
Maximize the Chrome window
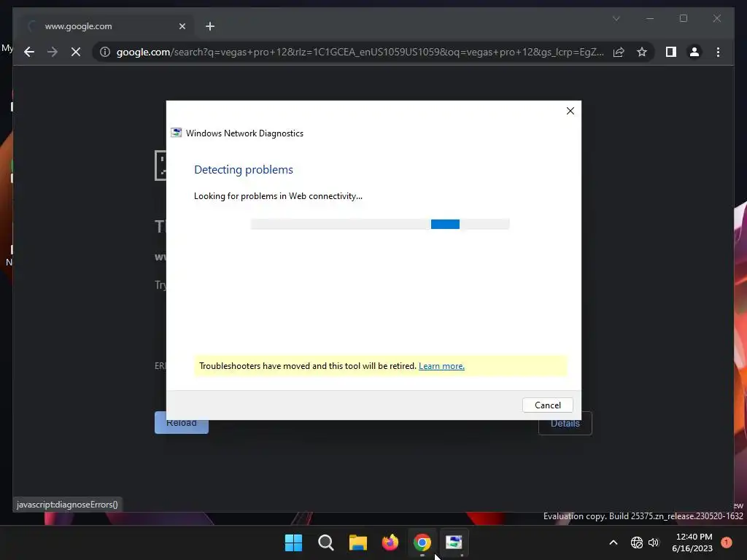[x=683, y=18]
